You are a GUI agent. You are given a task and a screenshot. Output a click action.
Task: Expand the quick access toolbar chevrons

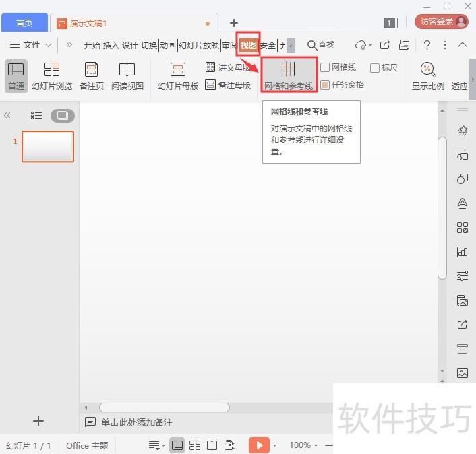(69, 45)
